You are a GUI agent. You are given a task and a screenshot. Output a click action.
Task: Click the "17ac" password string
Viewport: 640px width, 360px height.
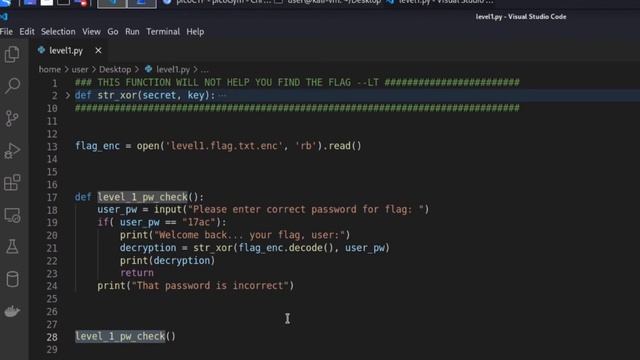[198, 222]
